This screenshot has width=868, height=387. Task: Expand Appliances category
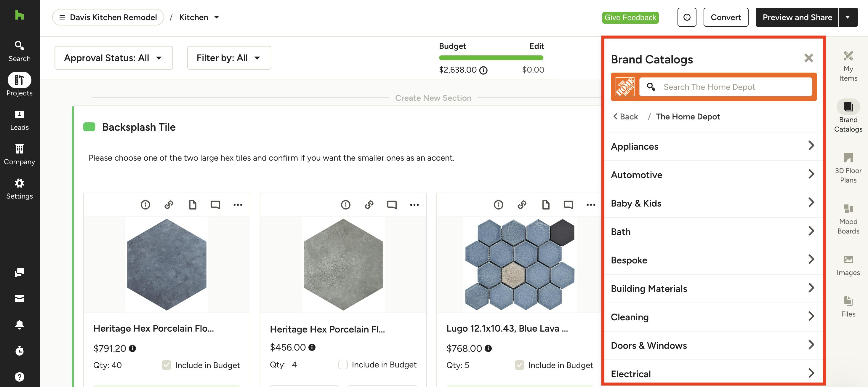coord(713,146)
